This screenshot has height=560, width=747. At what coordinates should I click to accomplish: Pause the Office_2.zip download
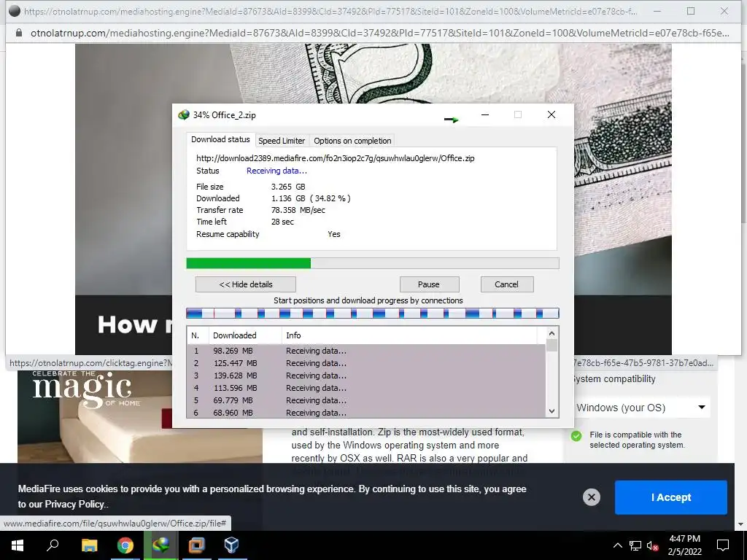(429, 284)
